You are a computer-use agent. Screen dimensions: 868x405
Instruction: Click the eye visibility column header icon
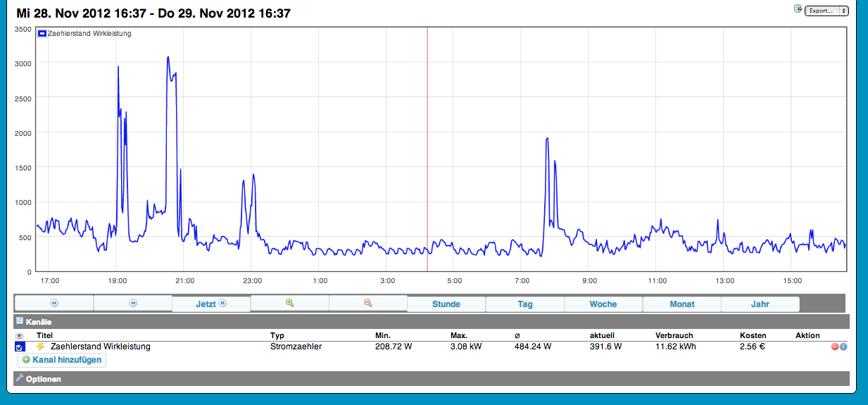pyautogui.click(x=20, y=336)
